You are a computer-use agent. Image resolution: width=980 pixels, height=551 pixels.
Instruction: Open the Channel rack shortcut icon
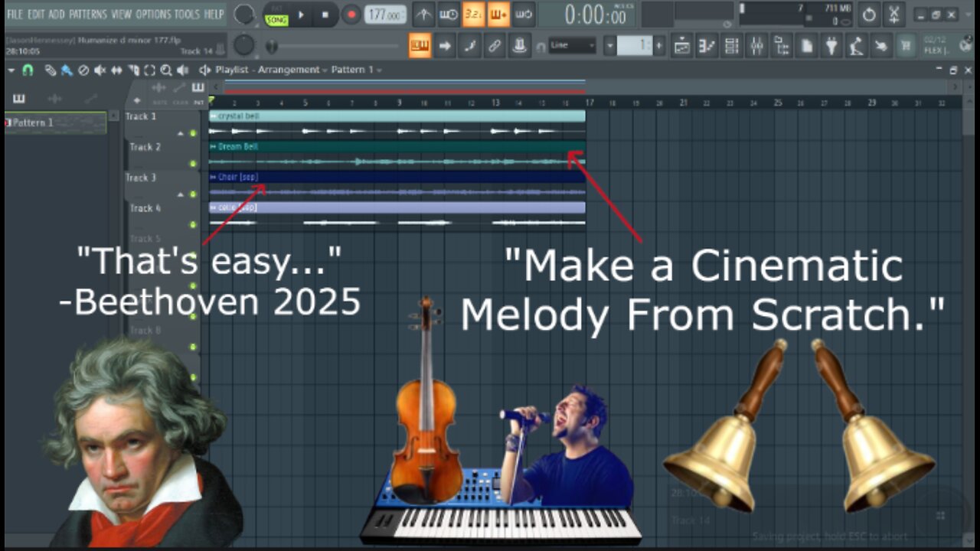732,46
